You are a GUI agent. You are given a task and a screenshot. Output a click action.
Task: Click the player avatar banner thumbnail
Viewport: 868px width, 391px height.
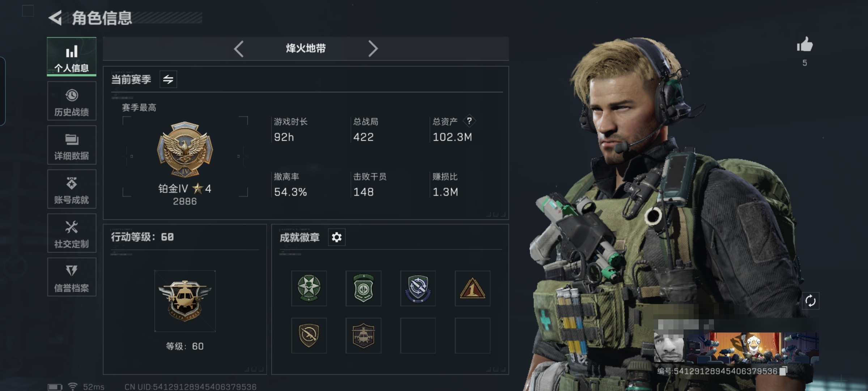tap(736, 348)
